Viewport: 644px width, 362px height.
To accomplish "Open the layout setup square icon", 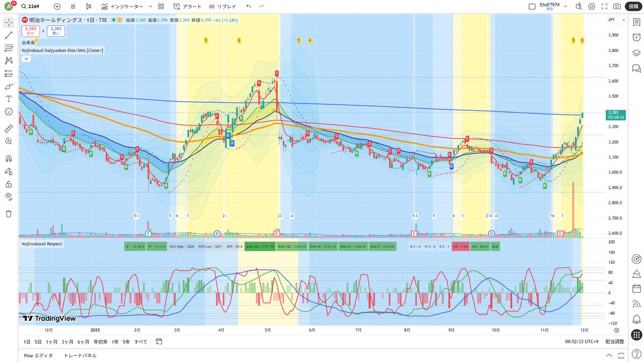I will click(532, 6).
